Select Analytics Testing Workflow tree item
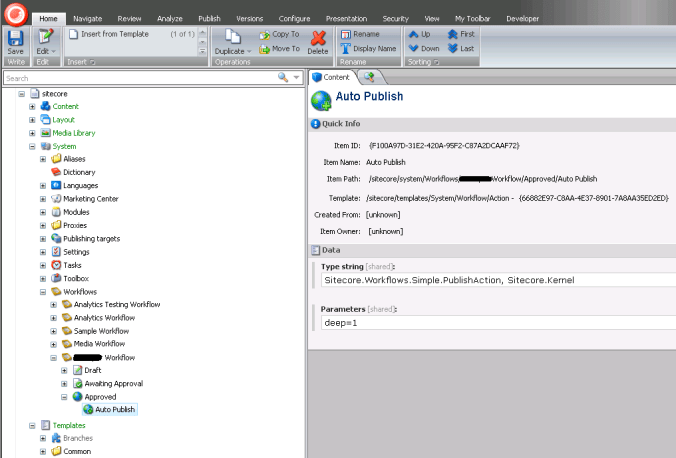Viewport: 676px width, 458px height. (117, 304)
